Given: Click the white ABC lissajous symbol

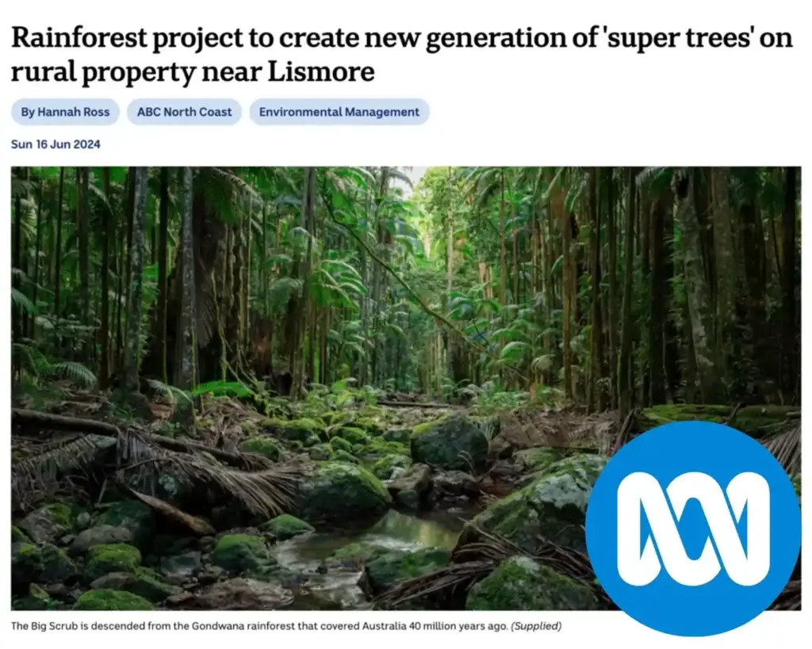Looking at the screenshot, I should 693,529.
